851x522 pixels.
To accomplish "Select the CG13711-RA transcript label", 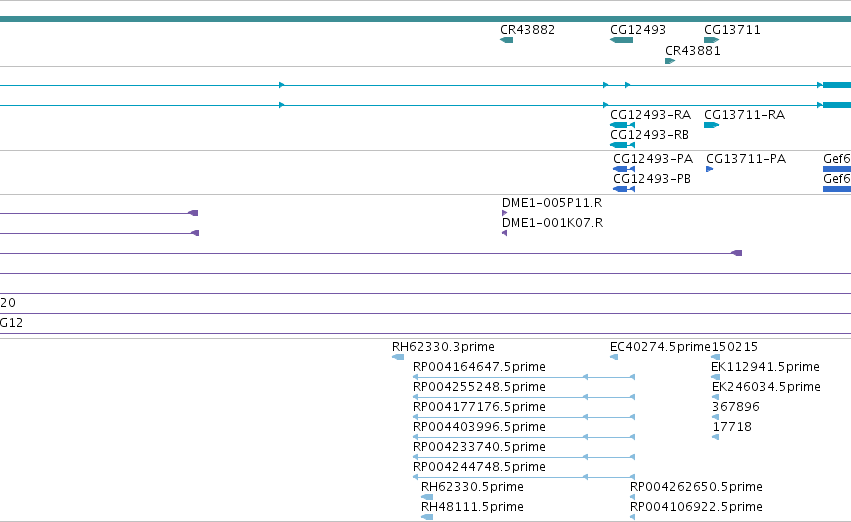I will (x=744, y=114).
